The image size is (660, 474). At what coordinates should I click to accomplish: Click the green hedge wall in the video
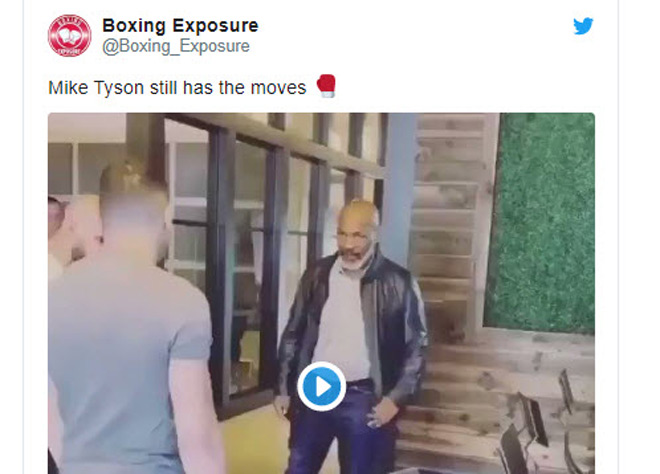pos(542,221)
